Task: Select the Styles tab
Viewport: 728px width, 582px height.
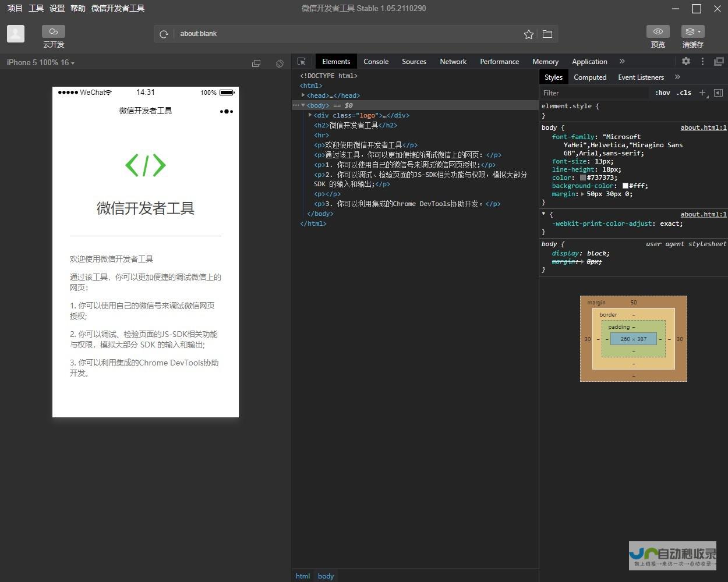Action: tap(553, 77)
